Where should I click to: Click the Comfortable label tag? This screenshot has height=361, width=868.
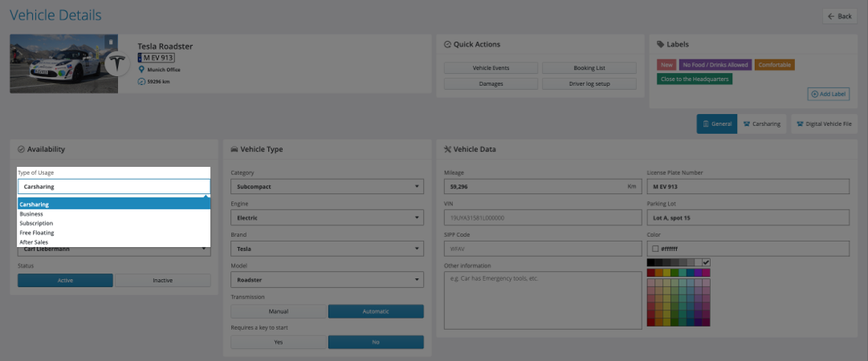tap(774, 65)
